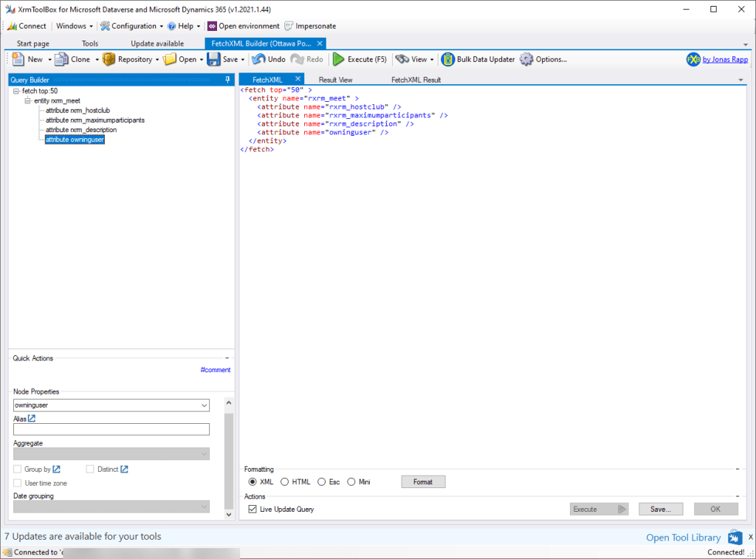Launch Bulk Data Updater tool
The width and height of the screenshot is (756, 559).
pyautogui.click(x=448, y=59)
